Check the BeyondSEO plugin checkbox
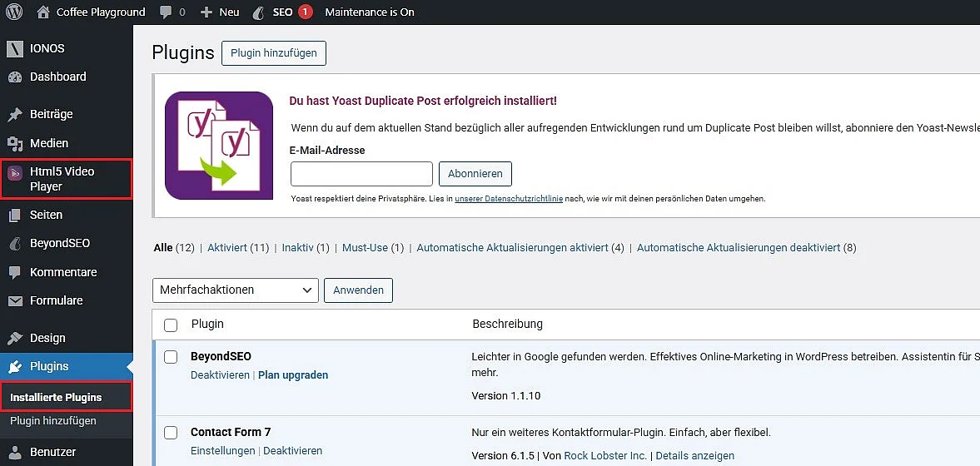The image size is (980, 466). pos(171,357)
